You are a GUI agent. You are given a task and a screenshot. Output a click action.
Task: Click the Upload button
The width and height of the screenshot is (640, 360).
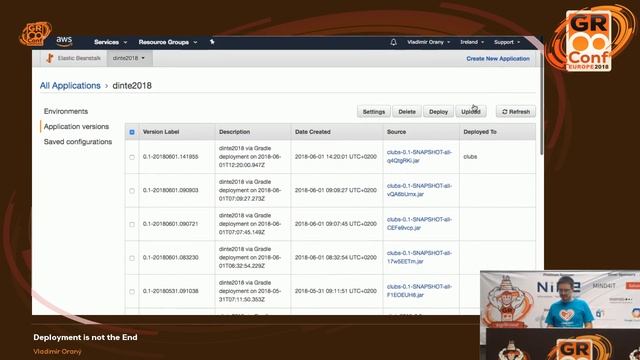pos(471,111)
